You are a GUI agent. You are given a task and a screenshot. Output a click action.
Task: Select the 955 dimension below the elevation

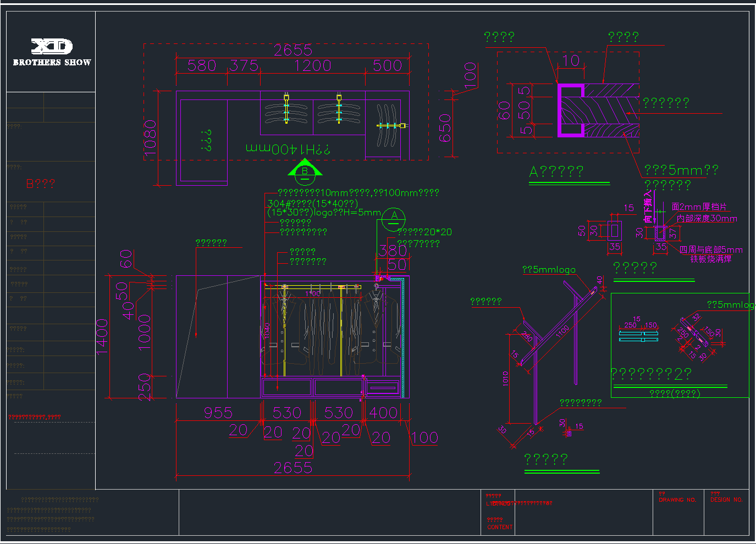[218, 413]
